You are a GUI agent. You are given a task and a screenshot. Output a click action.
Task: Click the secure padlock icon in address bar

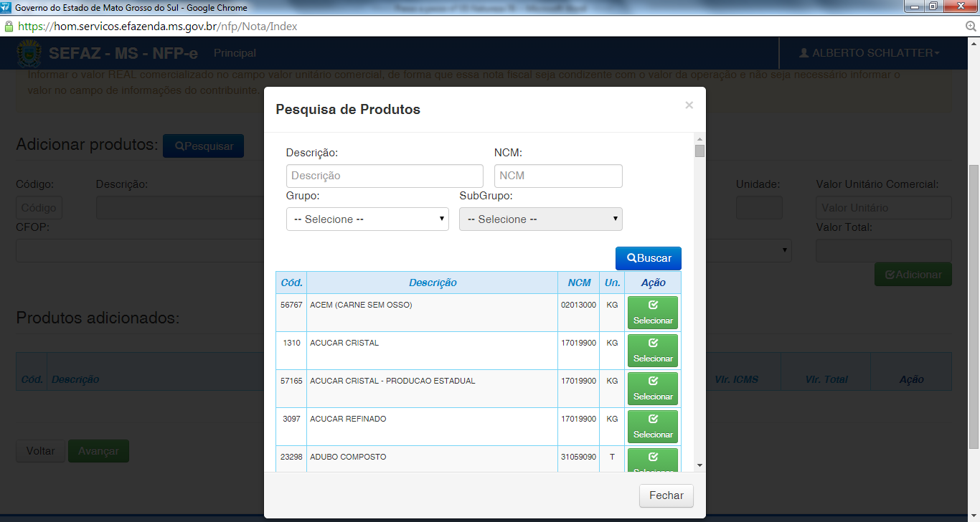pos(9,27)
